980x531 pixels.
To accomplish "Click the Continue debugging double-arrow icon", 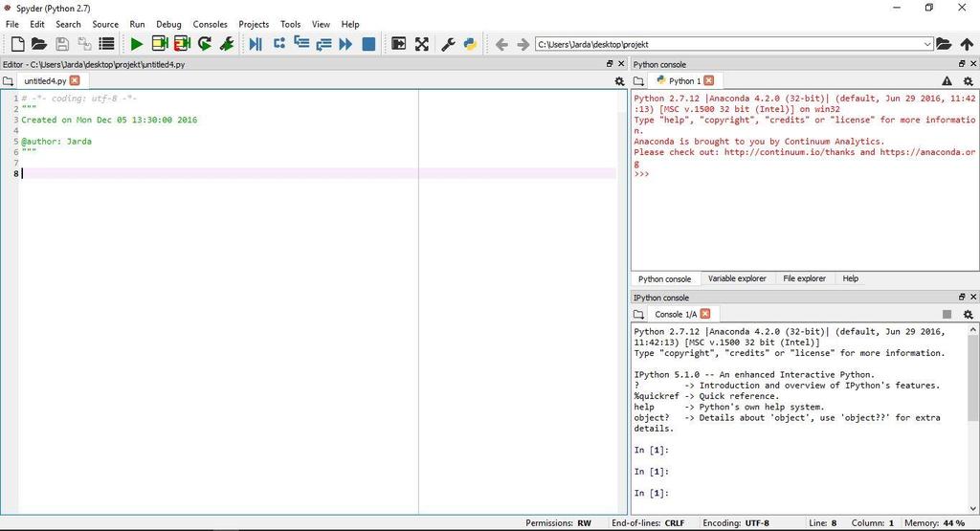I will (345, 44).
